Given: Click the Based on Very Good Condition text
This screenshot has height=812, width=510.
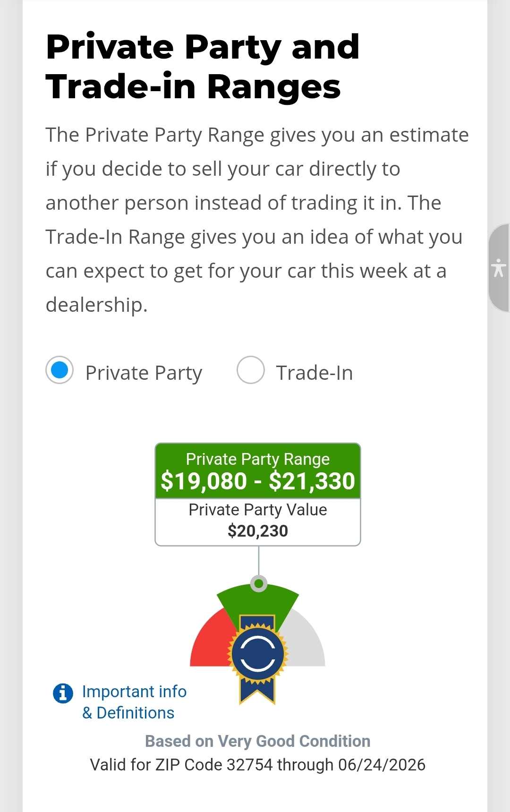Looking at the screenshot, I should point(258,741).
